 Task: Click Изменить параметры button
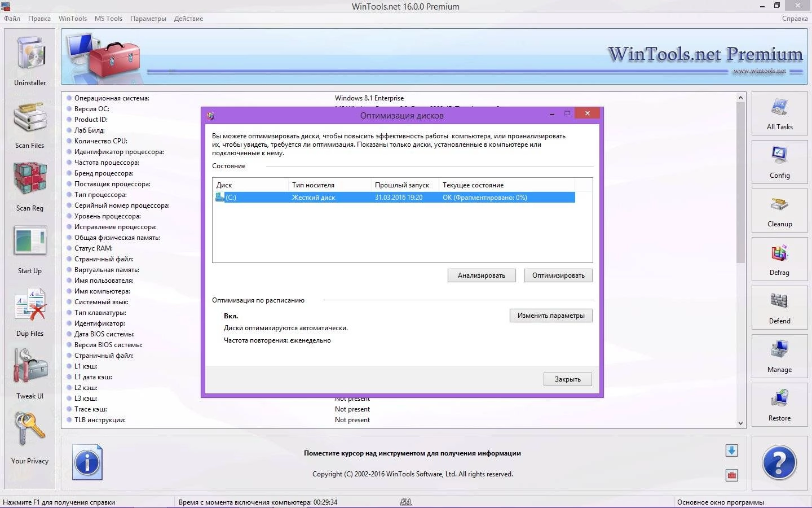point(551,316)
